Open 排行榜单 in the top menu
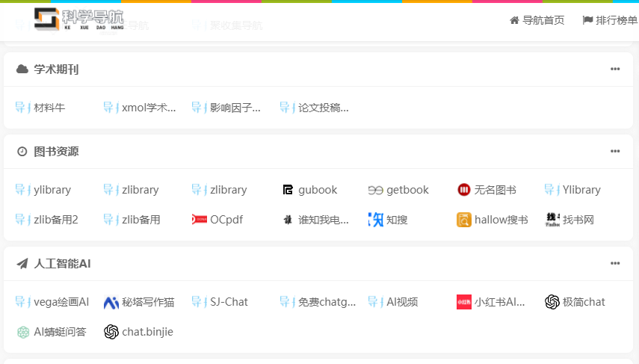The width and height of the screenshot is (639, 364). (x=616, y=20)
